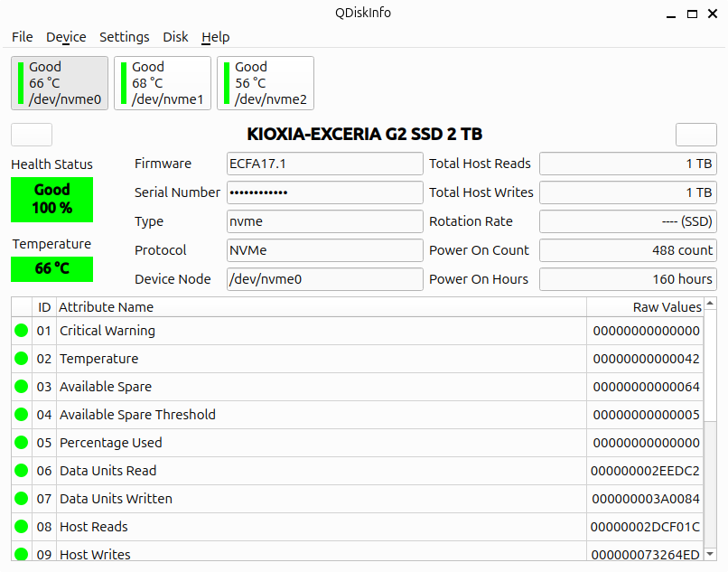
Task: Click the table scrollbar up arrow
Action: click(710, 304)
